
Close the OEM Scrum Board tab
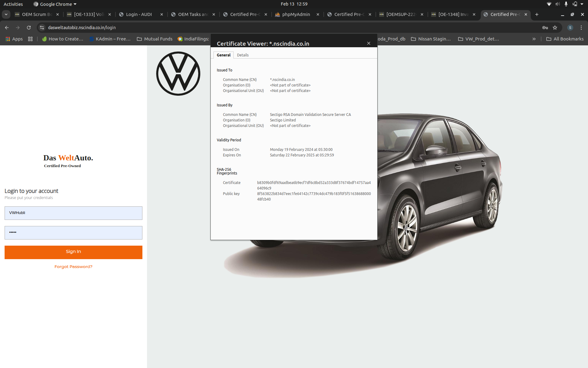58,14
